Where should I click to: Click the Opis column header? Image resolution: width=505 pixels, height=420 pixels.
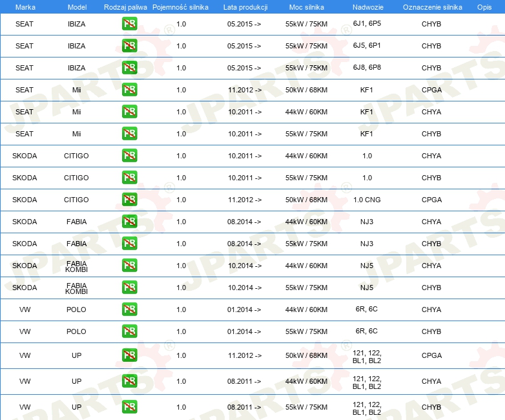(x=484, y=7)
